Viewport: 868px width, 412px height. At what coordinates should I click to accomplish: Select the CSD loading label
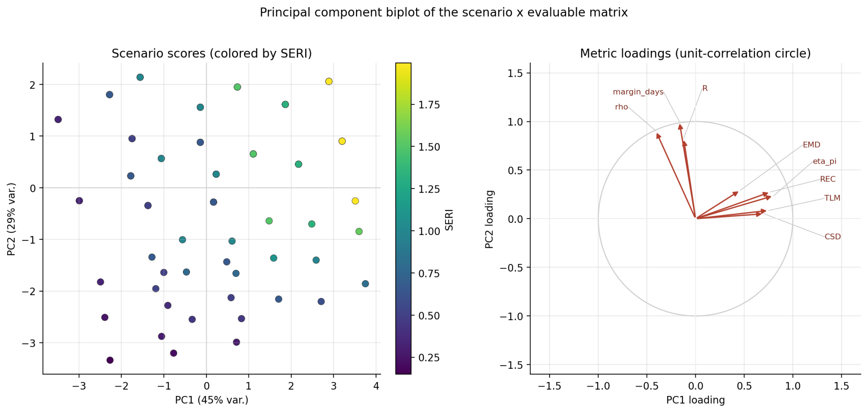[x=832, y=237]
